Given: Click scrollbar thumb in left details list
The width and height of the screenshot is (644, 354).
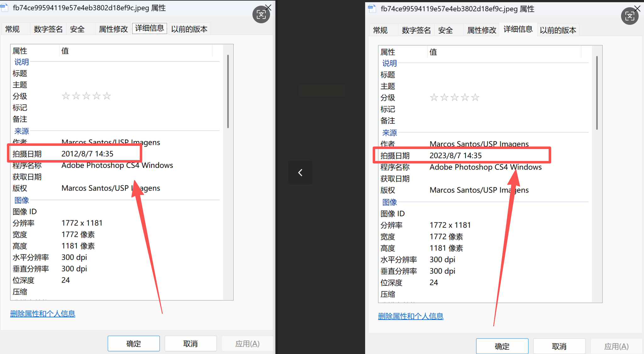Looking at the screenshot, I should tap(228, 91).
